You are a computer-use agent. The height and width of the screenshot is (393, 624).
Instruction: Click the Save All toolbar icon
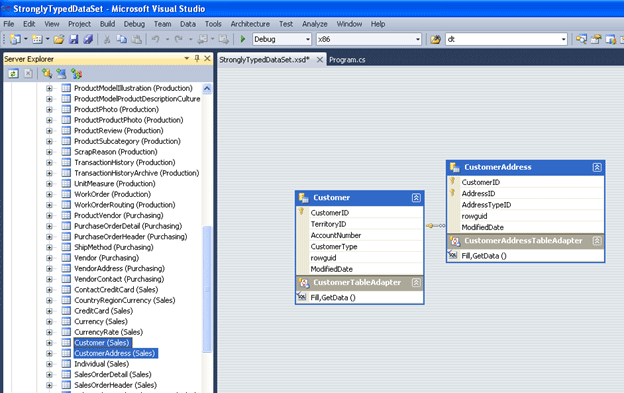(88, 39)
